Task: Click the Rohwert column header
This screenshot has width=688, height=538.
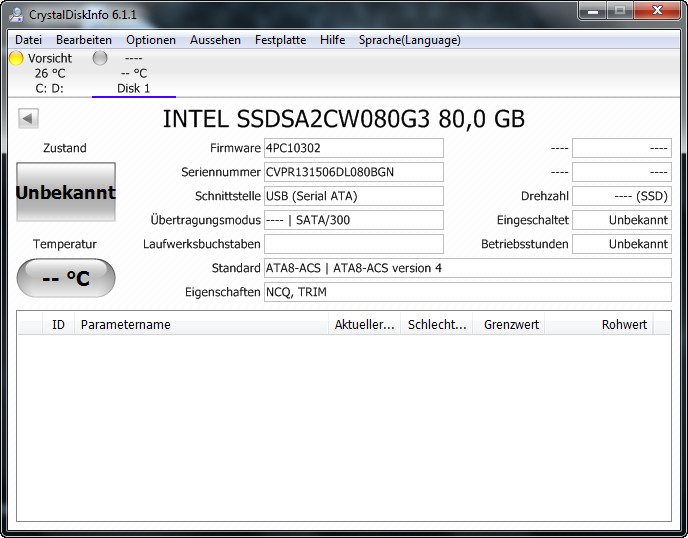Action: (x=599, y=325)
